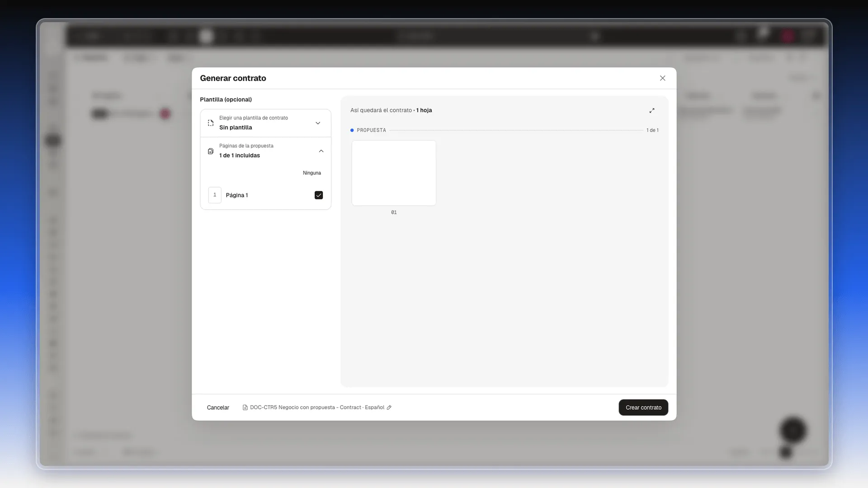The image size is (868, 488).
Task: Close the Generar contrato dialog
Action: coord(662,78)
